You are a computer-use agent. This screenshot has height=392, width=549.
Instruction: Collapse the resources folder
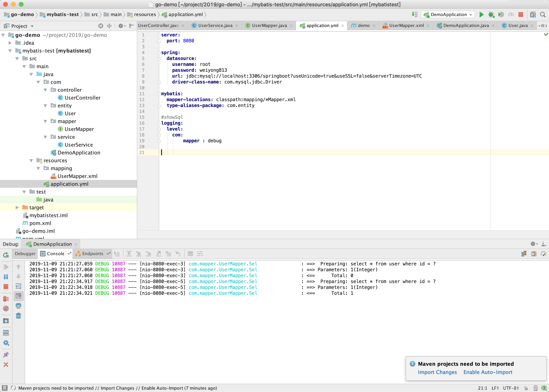click(31, 161)
